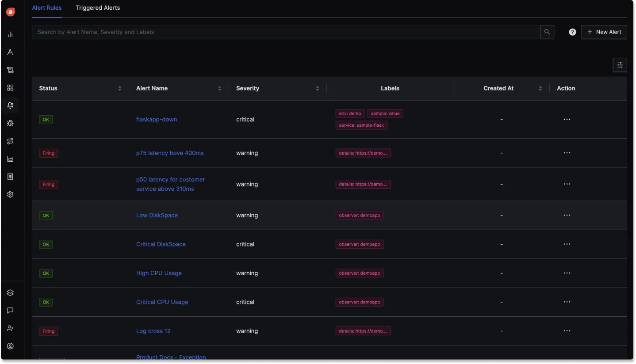This screenshot has width=636, height=364.
Task: Switch to the Triggered Alerts tab
Action: pos(98,8)
